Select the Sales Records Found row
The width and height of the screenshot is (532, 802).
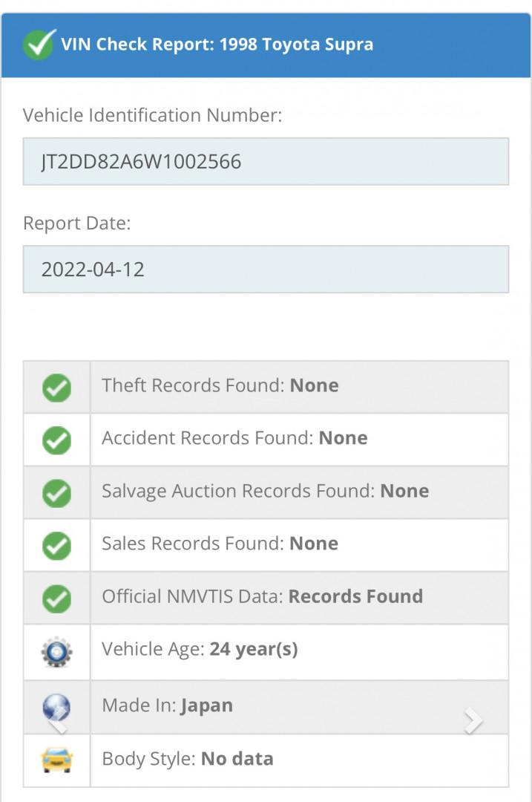pyautogui.click(x=266, y=545)
